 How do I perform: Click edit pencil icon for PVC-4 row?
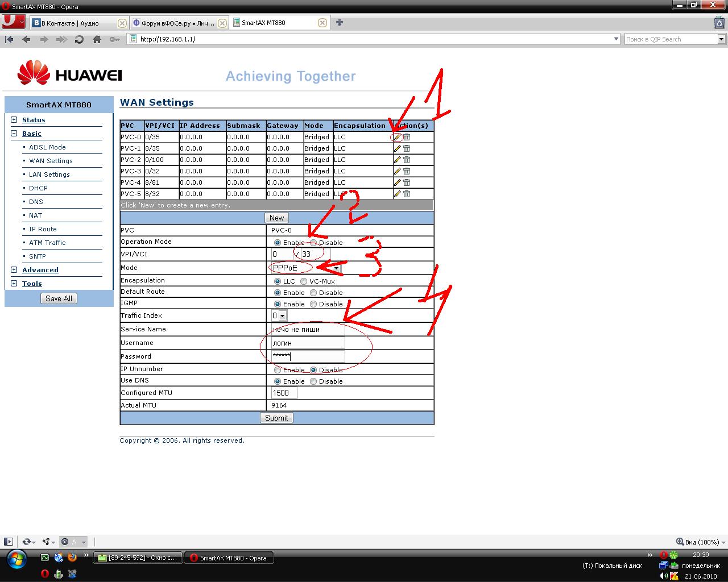coord(397,182)
